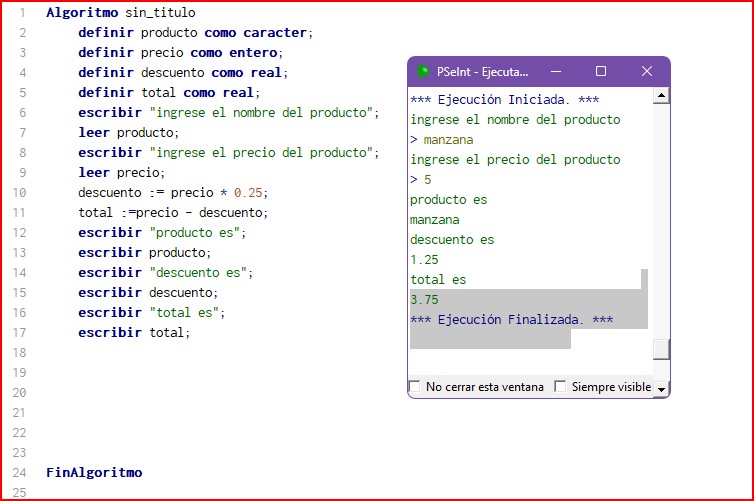The width and height of the screenshot is (754, 501).
Task: Click the arrow button beside Siempre visible
Action: tap(661, 388)
